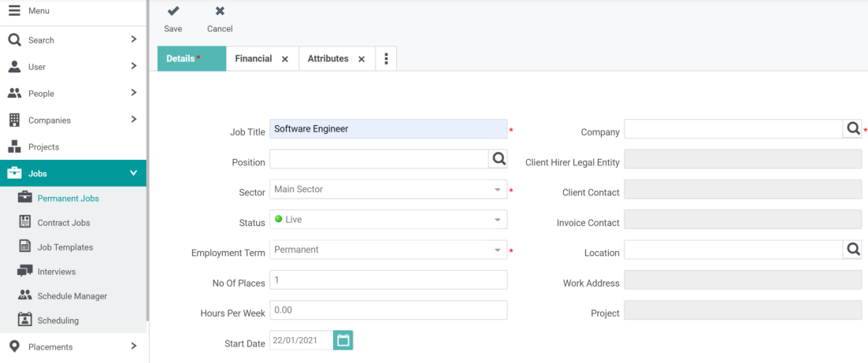Click the User person icon in sidebar
The image size is (868, 363).
14,66
